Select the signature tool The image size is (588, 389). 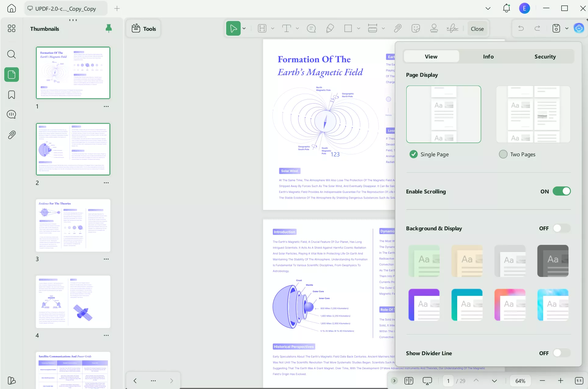(x=452, y=28)
